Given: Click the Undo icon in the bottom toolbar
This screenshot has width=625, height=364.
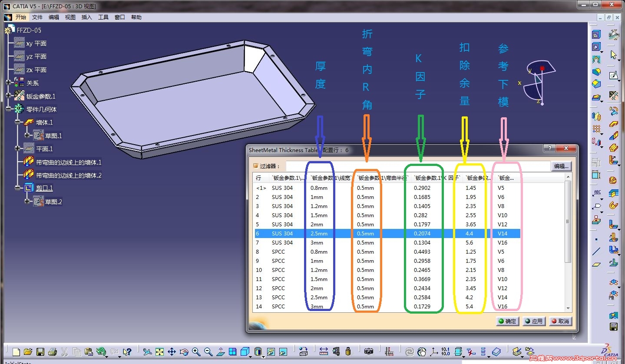Looking at the screenshot, I should coord(101,351).
